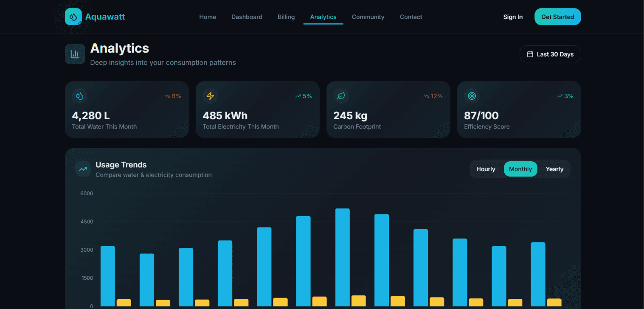Click the tallest blue water bar in chart
644x309 pixels.
pos(342,257)
